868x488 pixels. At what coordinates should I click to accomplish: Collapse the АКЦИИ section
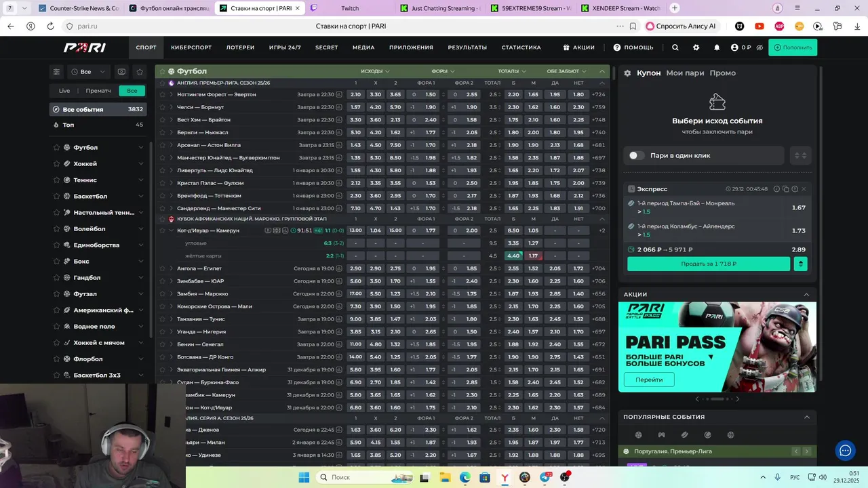[806, 295]
